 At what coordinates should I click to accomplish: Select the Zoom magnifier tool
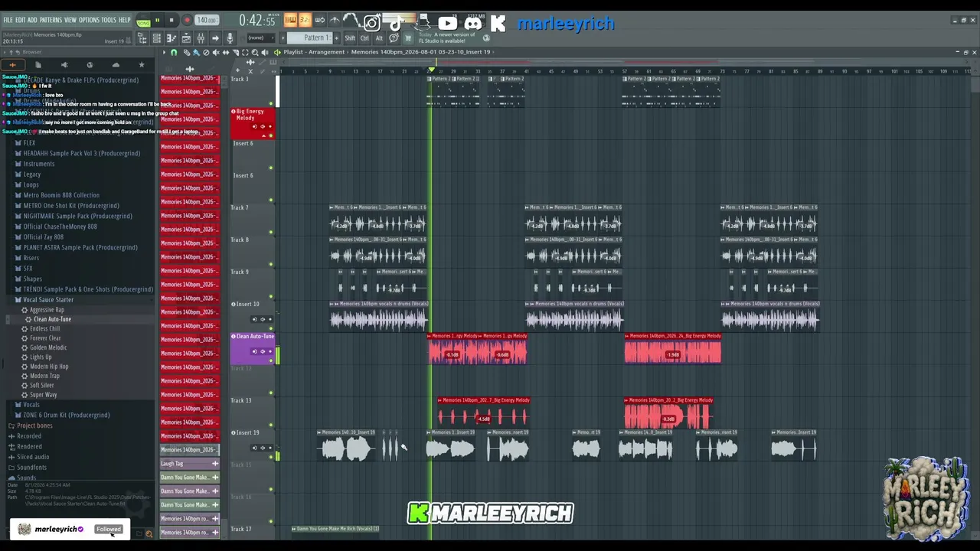point(255,52)
